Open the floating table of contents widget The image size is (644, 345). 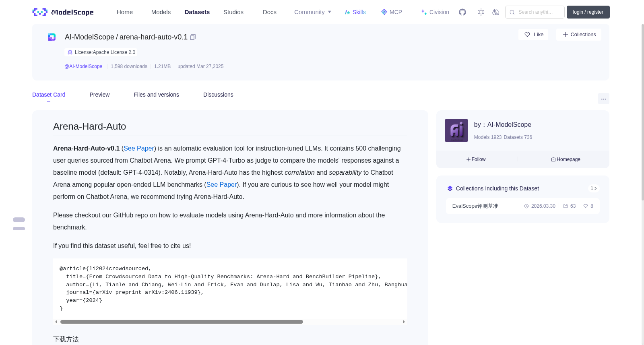point(19,224)
